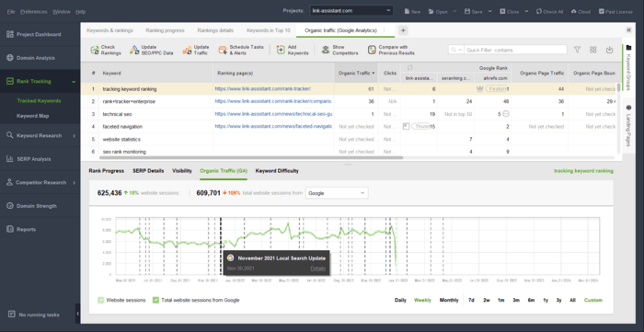Click the Update Traffic icon
The height and width of the screenshot is (332, 644).
[187, 50]
